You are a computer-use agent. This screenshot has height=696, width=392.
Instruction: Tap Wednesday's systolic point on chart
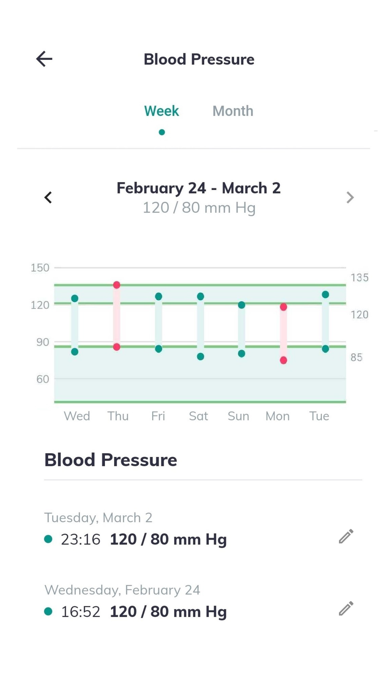(75, 298)
